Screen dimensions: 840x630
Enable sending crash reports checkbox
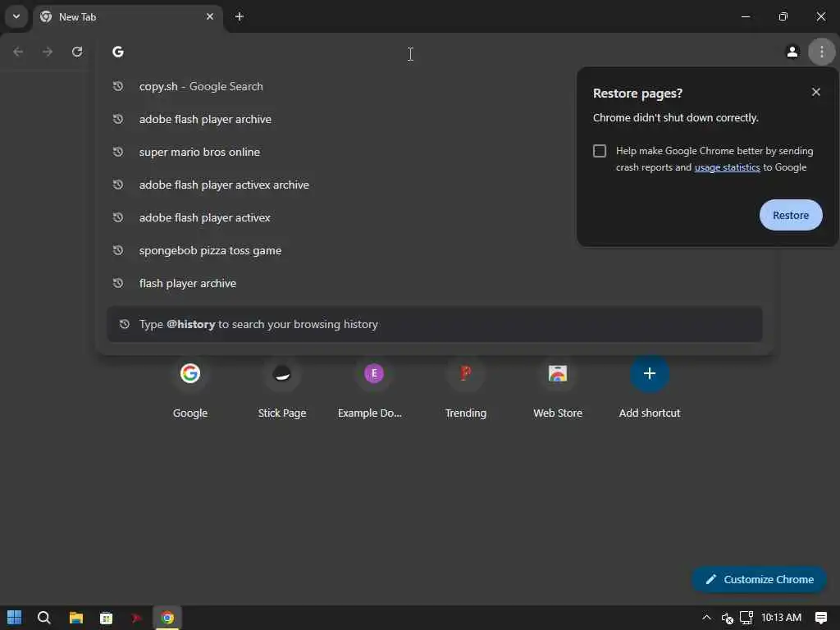click(x=600, y=151)
